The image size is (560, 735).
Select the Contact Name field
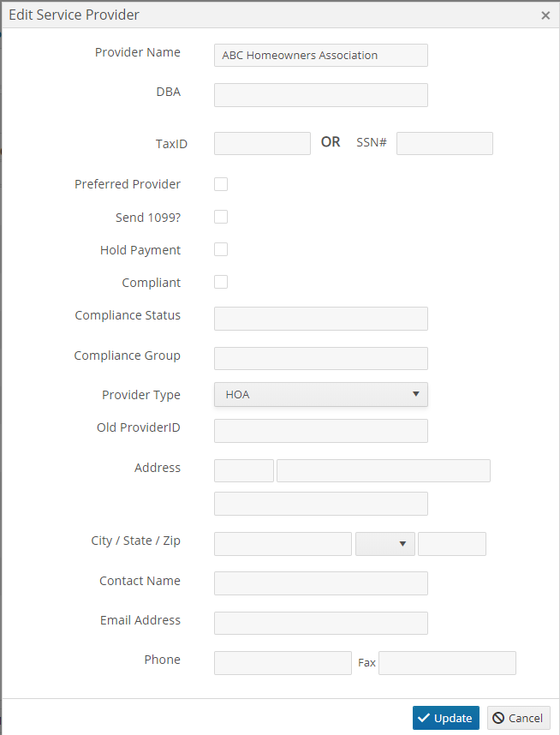[321, 583]
